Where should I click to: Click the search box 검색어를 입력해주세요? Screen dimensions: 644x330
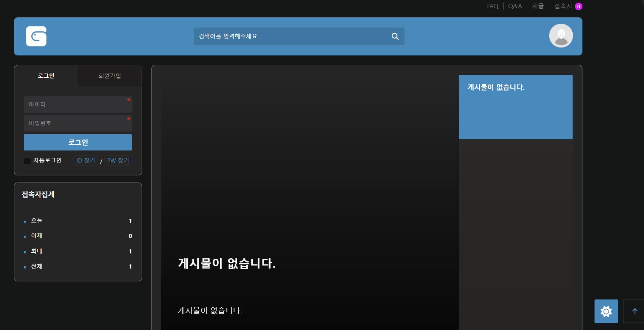tap(291, 36)
